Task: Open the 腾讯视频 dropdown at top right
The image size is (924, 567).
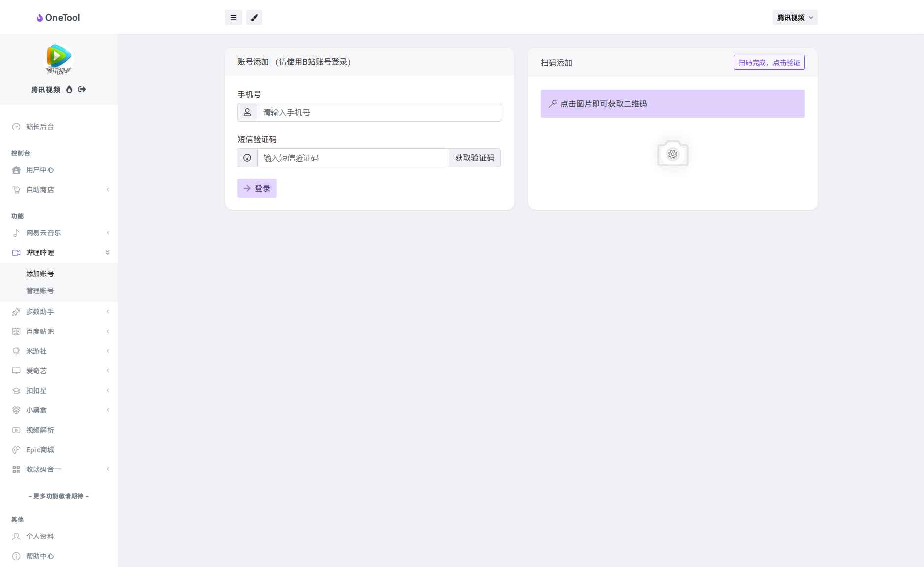Action: tap(793, 17)
